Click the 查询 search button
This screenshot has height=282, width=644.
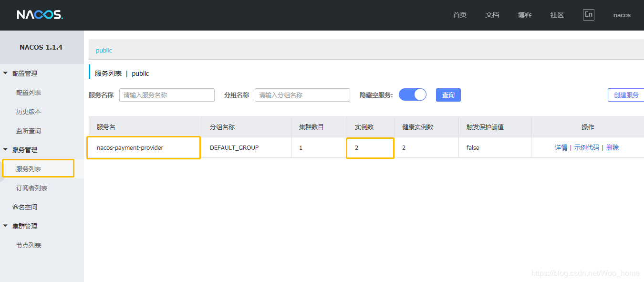pyautogui.click(x=448, y=95)
